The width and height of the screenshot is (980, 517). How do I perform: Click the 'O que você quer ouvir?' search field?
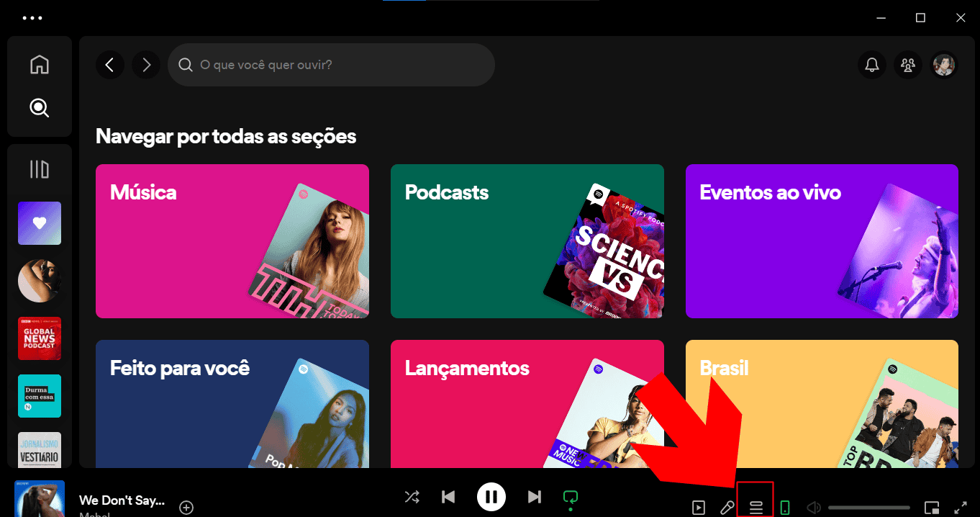(331, 65)
